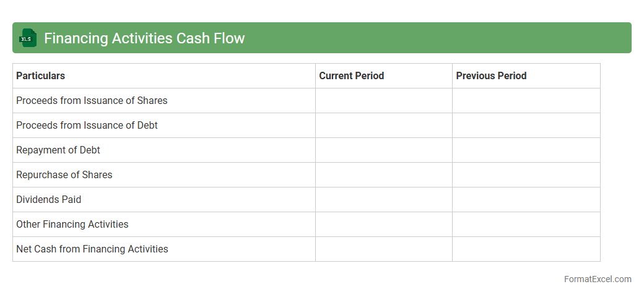The image size is (644, 297).
Task: Click the Other Financing Activities row label
Action: (72, 225)
